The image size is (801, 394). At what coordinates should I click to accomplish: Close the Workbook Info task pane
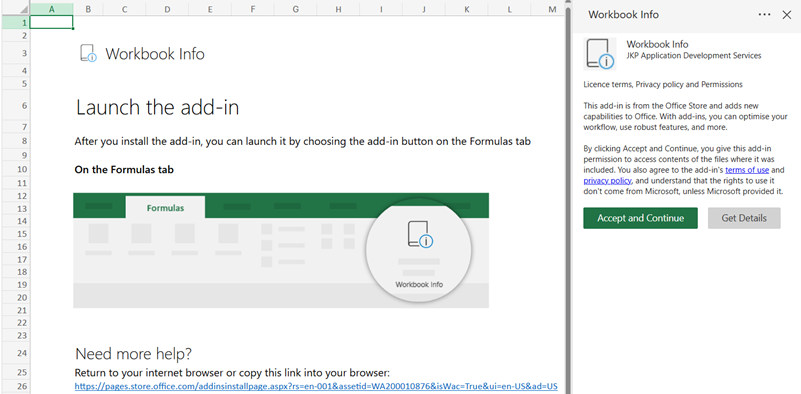point(787,15)
